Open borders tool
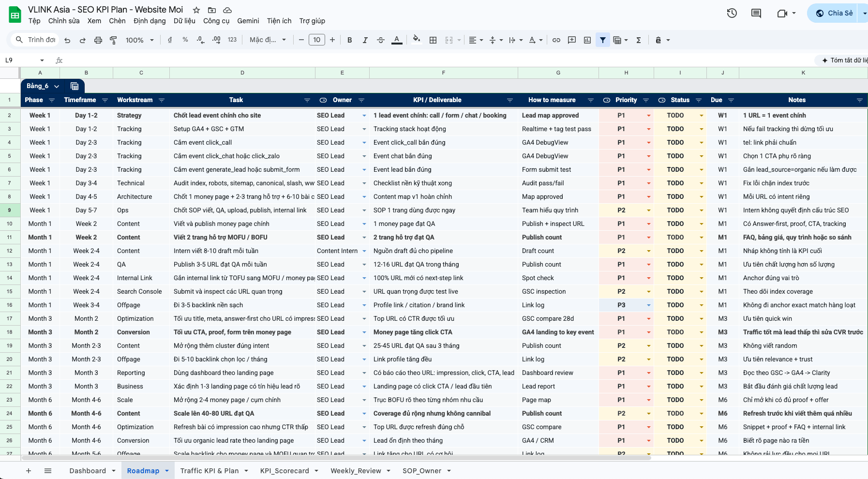The width and height of the screenshot is (868, 479). pyautogui.click(x=433, y=40)
